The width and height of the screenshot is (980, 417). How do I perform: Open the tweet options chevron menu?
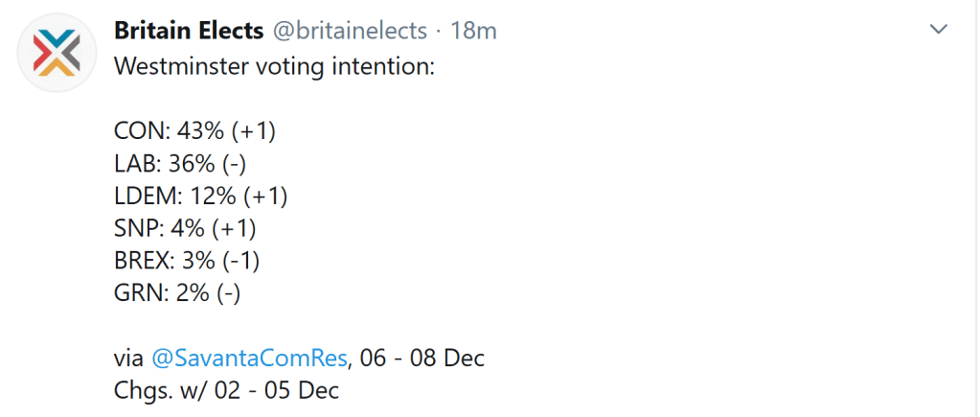(x=939, y=31)
